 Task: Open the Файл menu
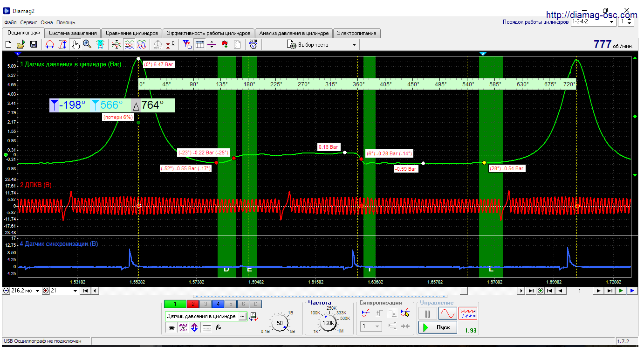[x=10, y=22]
